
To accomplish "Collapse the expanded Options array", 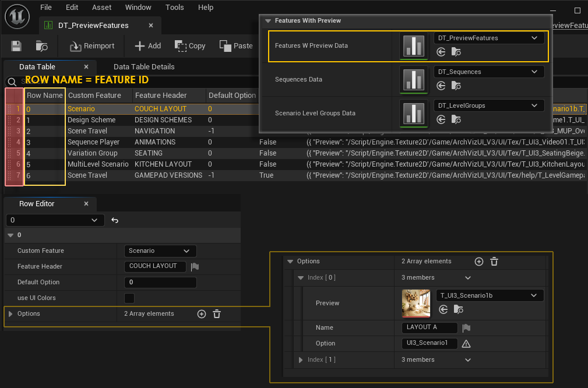I will pyautogui.click(x=290, y=262).
